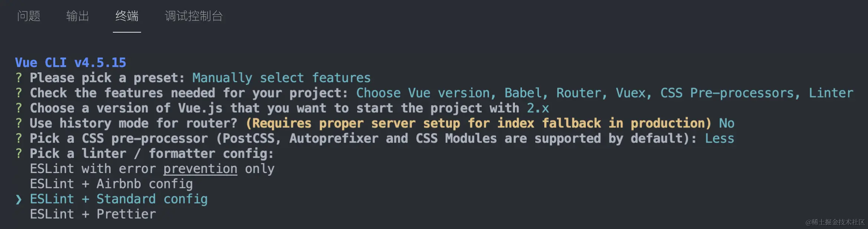This screenshot has width=868, height=229.
Task: Click question mark before "Choose a version"
Action: click(x=19, y=108)
